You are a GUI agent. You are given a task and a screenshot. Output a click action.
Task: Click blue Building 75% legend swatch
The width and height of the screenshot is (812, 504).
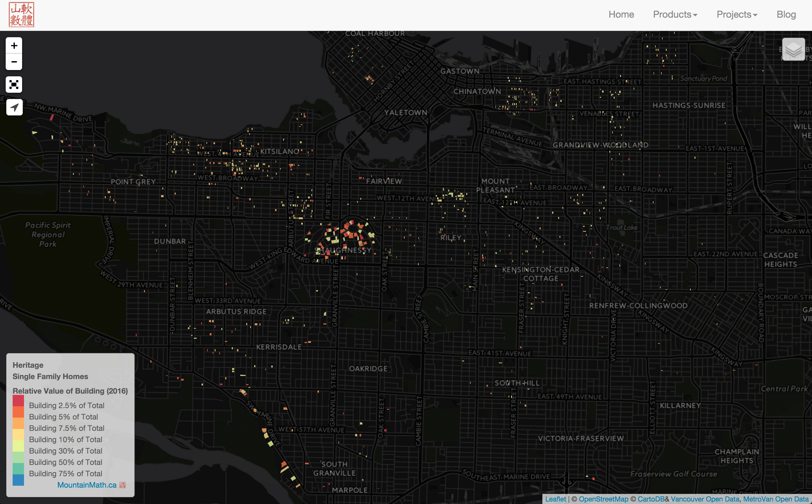click(18, 480)
